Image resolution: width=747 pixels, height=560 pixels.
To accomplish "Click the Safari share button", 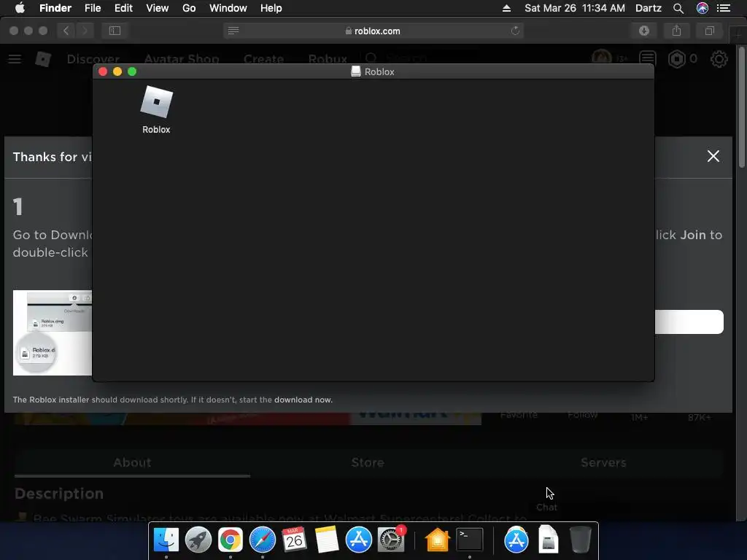I will [x=676, y=31].
